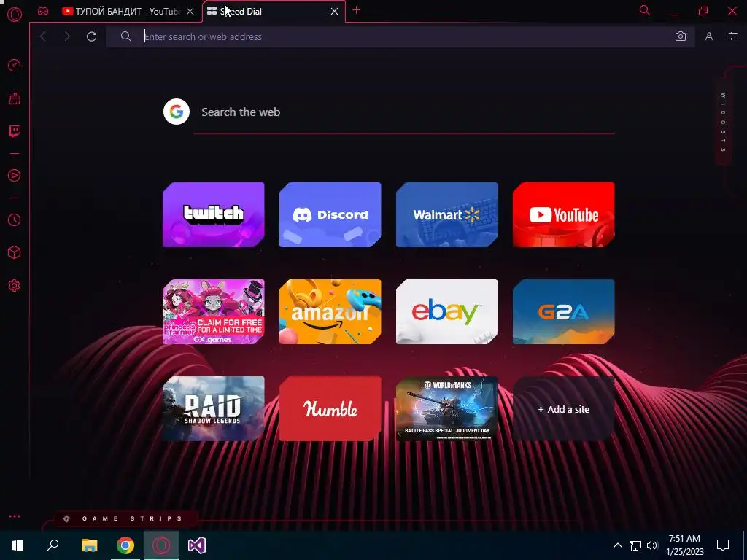Show hidden system tray icons

point(617,545)
